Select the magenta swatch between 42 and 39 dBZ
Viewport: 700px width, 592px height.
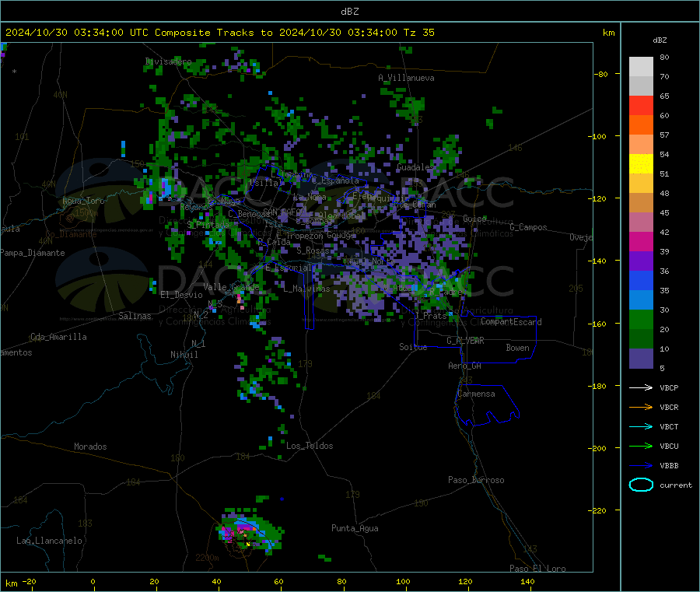[641, 241]
